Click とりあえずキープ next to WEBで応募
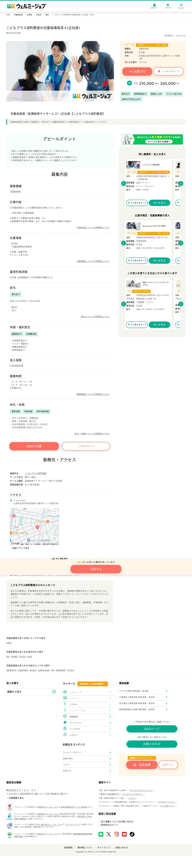Screen dimensions: 192x868 click(x=86, y=446)
